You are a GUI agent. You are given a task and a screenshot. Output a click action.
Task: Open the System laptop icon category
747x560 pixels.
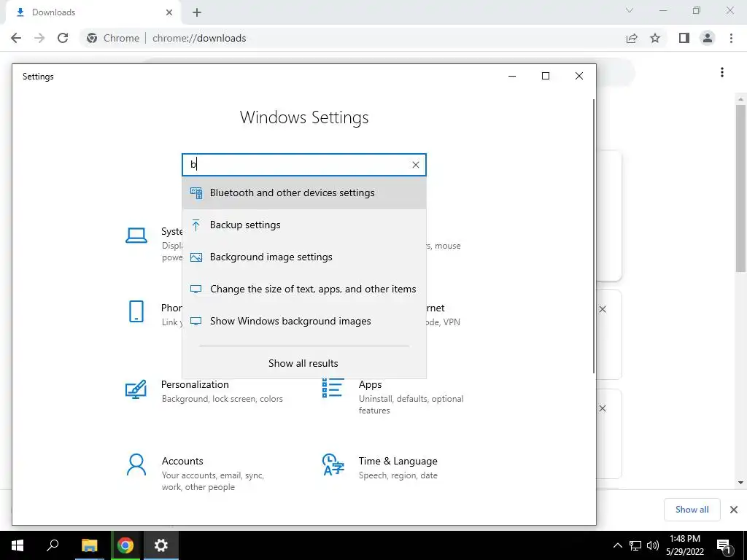[x=136, y=236]
